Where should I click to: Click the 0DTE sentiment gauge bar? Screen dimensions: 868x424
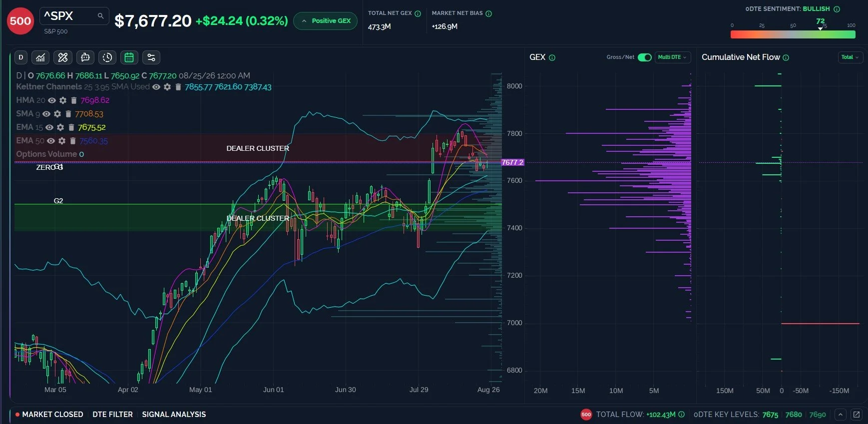click(x=793, y=34)
